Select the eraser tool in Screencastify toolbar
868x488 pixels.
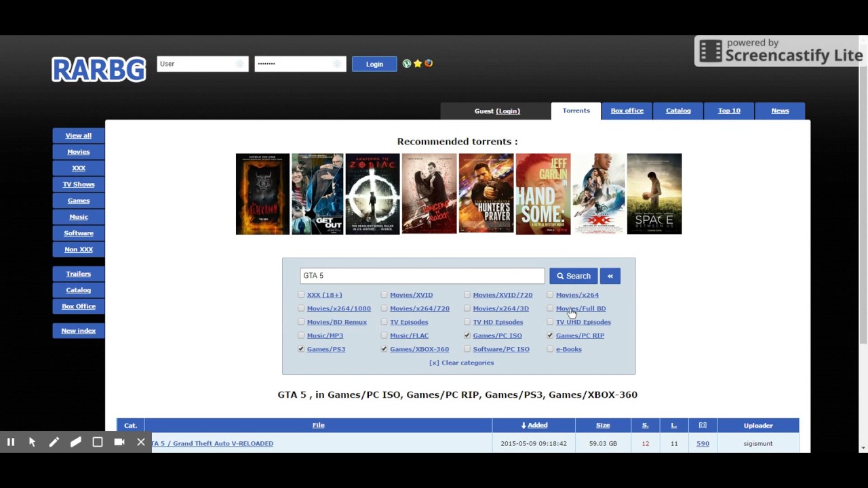(x=76, y=442)
